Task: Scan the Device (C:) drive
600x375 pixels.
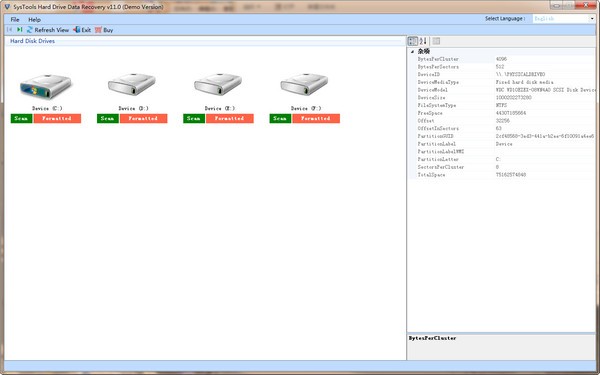Action: click(21, 119)
